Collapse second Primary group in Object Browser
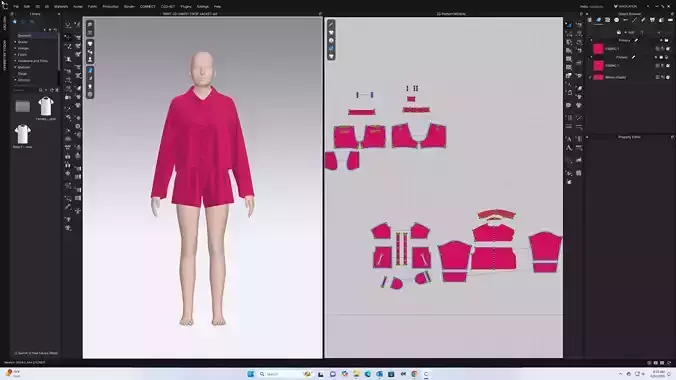The height and width of the screenshot is (380, 676). tap(591, 57)
